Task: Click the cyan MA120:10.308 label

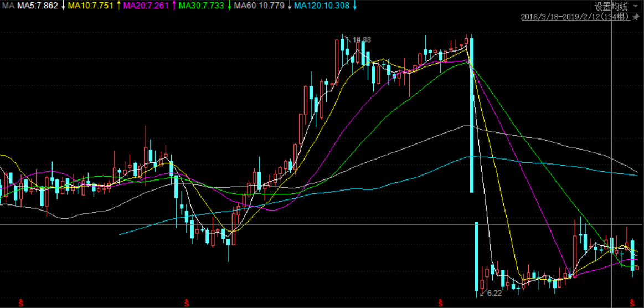Action: [322, 6]
